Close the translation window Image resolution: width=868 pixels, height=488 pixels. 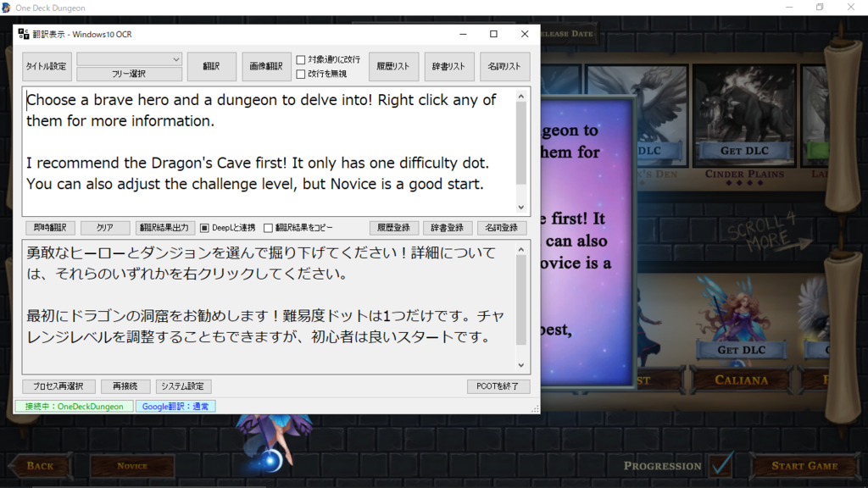[525, 34]
